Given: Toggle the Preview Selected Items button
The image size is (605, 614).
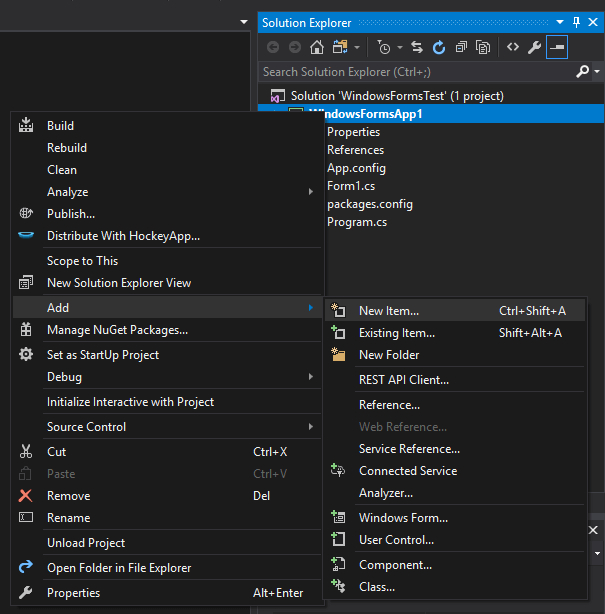Looking at the screenshot, I should (557, 47).
